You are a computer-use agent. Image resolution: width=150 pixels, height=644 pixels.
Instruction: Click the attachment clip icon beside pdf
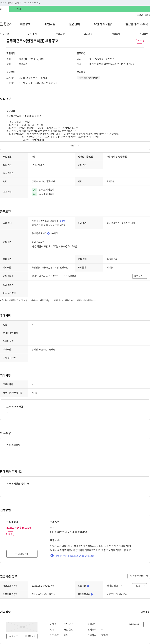(52, 556)
